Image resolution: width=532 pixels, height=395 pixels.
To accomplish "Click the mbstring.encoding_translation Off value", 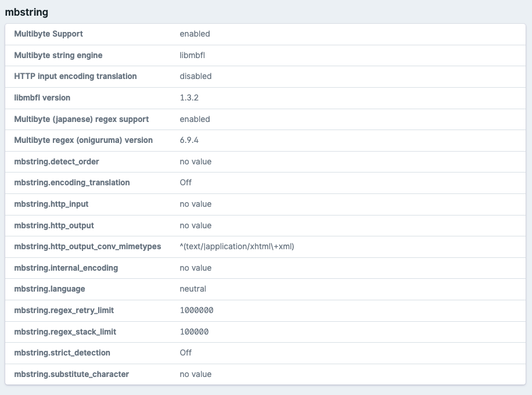I will click(186, 182).
